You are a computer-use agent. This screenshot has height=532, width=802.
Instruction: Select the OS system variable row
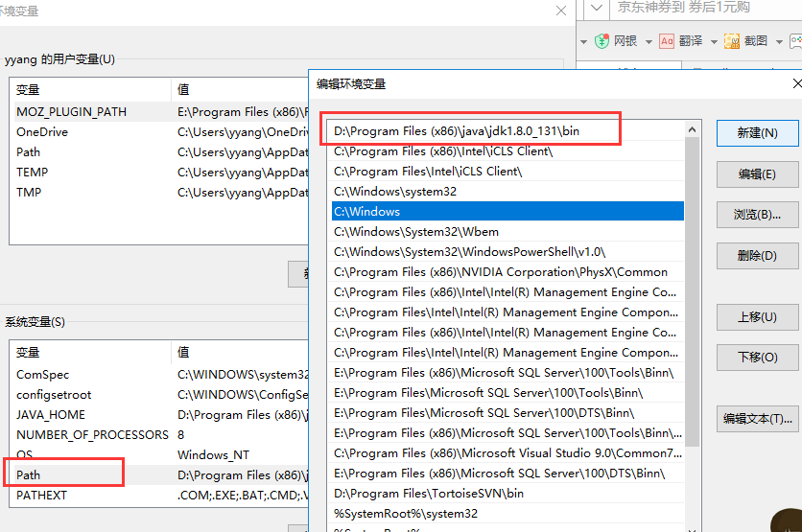(160, 454)
